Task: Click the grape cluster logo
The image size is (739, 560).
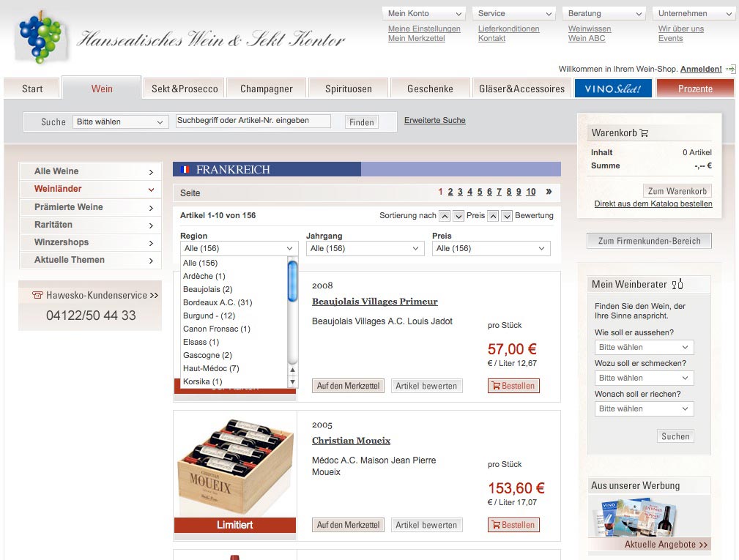Action: 40,37
